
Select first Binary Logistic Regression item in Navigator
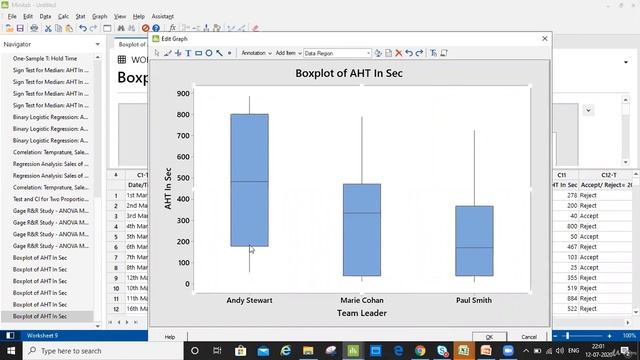pyautogui.click(x=50, y=117)
